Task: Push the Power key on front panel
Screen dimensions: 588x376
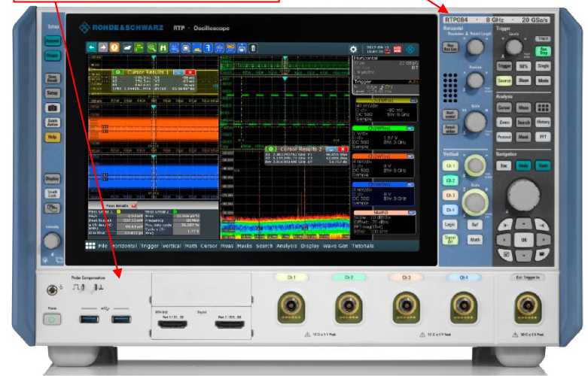Action: pyautogui.click(x=52, y=320)
